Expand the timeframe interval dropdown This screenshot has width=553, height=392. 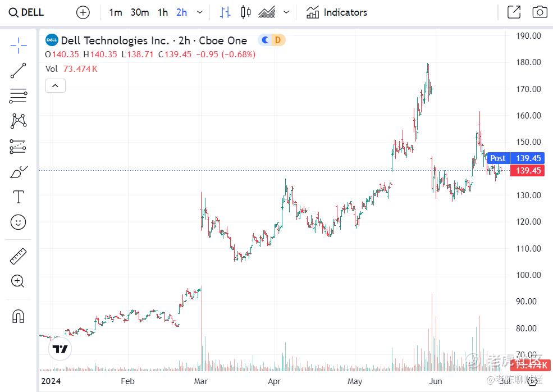point(200,13)
